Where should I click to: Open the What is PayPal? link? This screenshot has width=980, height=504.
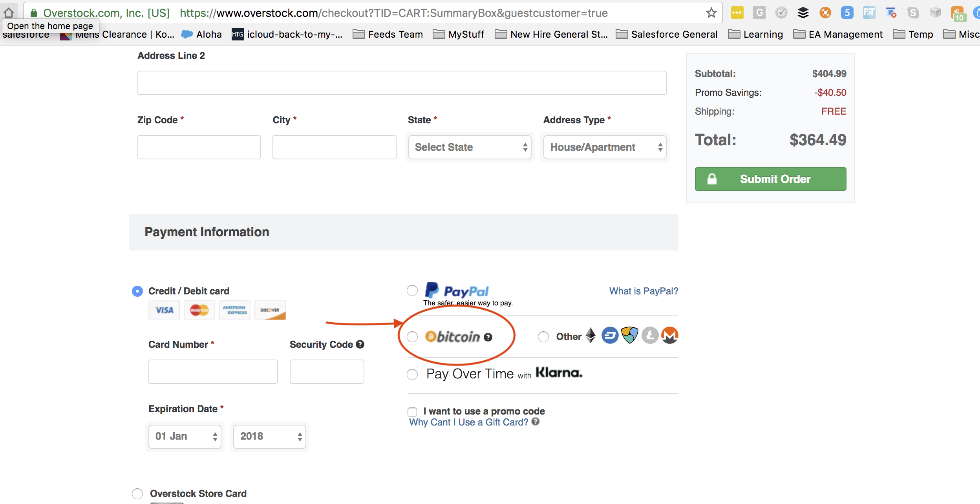[x=644, y=291]
